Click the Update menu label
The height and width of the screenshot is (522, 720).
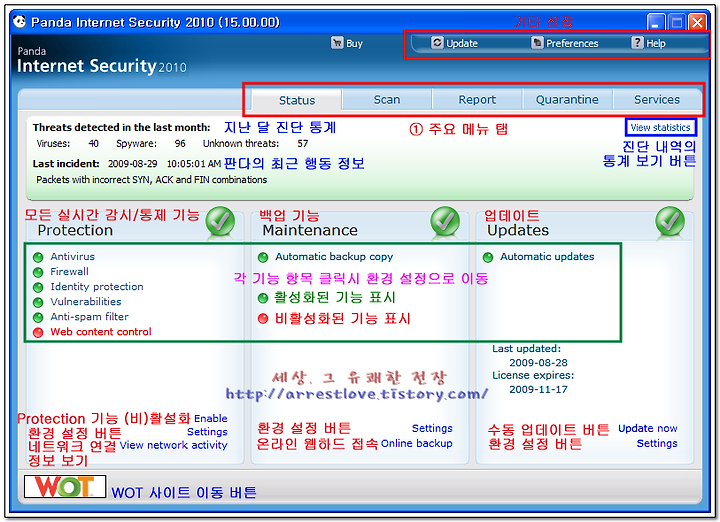[462, 44]
